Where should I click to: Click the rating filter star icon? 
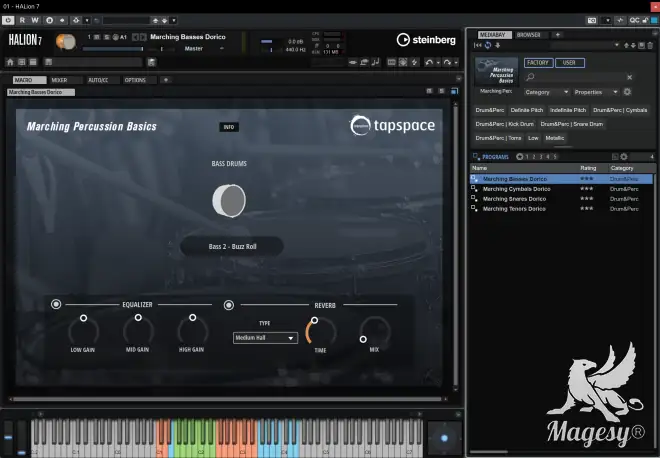[519, 157]
